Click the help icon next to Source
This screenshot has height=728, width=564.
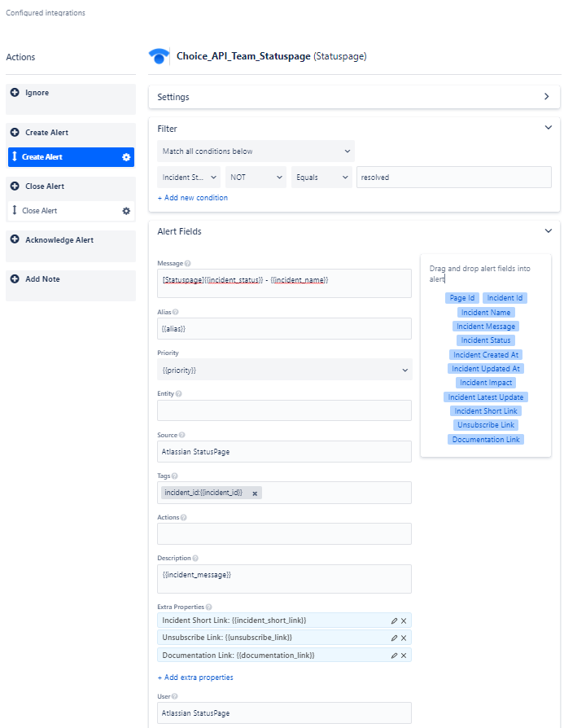click(182, 435)
